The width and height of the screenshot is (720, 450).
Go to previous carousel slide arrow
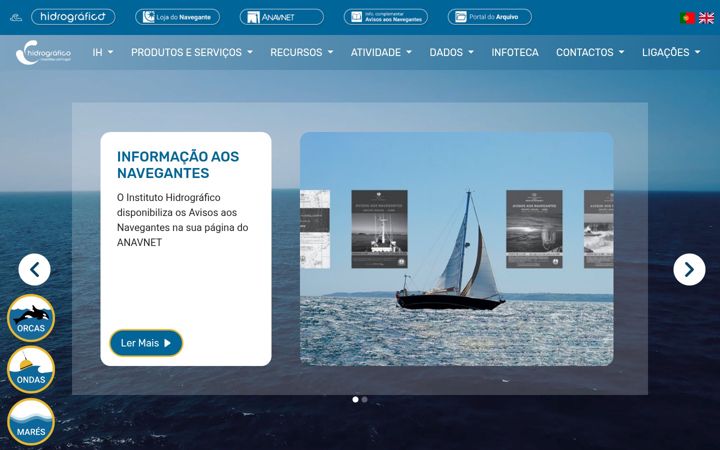34,270
